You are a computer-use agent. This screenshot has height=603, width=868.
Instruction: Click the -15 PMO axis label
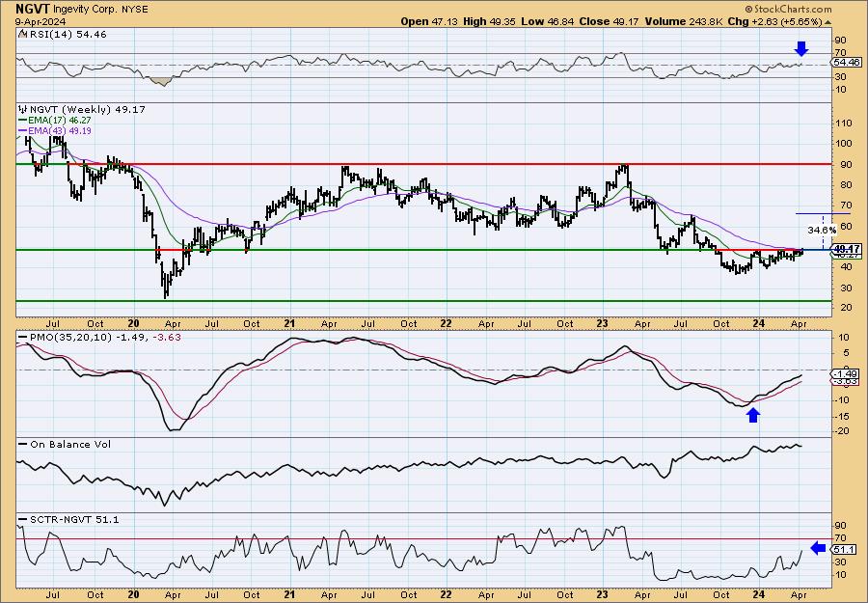click(843, 415)
